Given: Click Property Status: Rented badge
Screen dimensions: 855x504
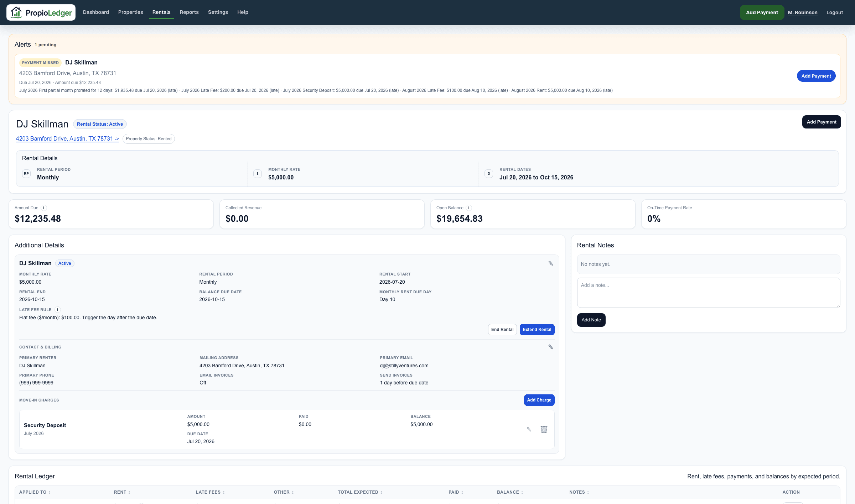Looking at the screenshot, I should [149, 139].
